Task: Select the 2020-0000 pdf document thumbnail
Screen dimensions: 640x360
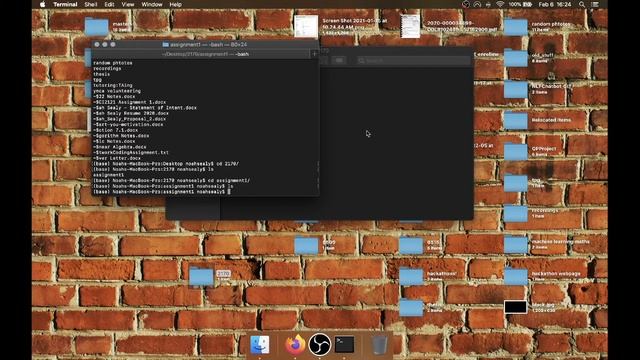Action: tap(410, 27)
